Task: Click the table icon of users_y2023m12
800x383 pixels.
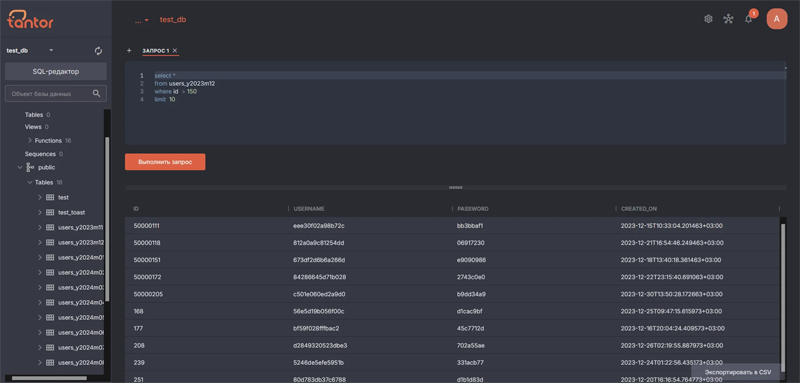Action: click(x=50, y=242)
